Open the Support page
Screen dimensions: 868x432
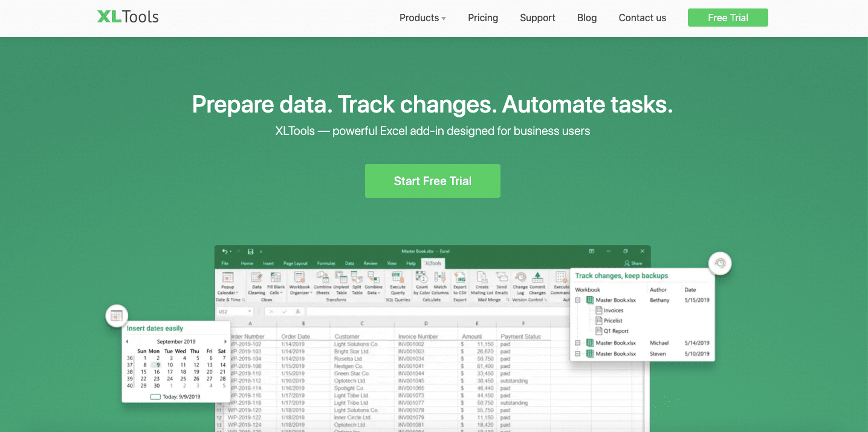[x=537, y=18]
